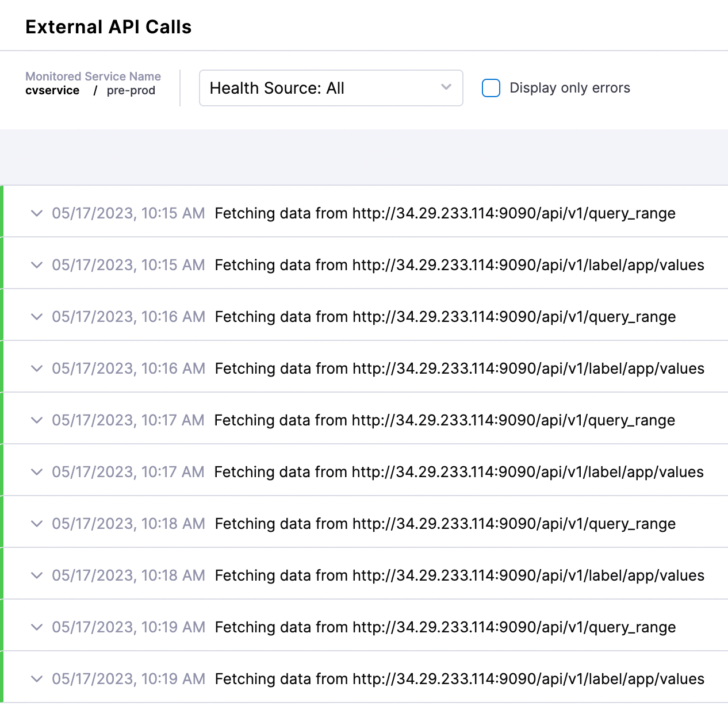Expand the 10:19 AM query_range log entry
728x714 pixels.
click(36, 627)
